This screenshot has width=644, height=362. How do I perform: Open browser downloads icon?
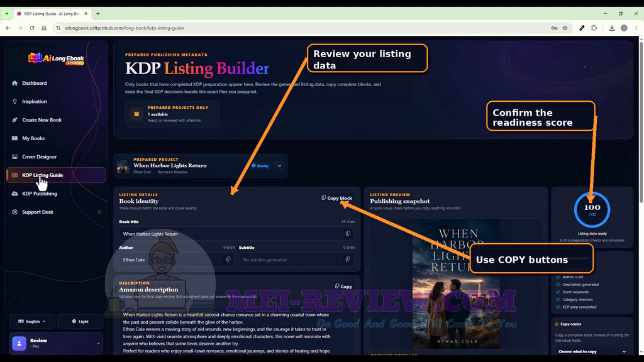(611, 28)
